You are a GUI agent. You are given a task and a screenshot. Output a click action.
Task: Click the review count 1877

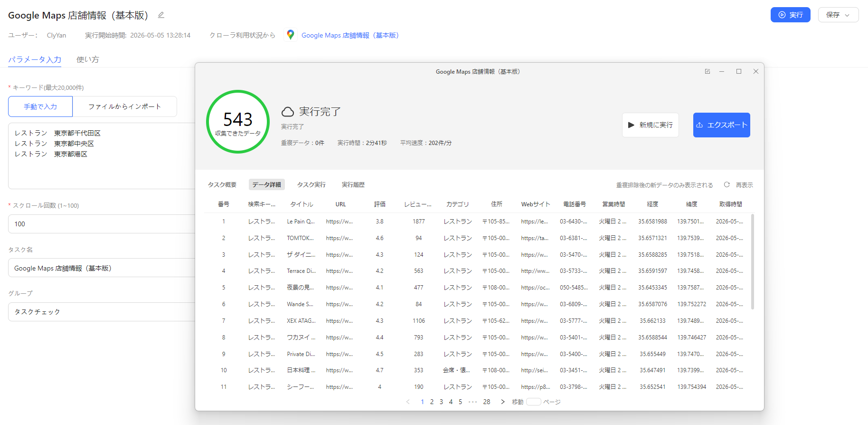coord(419,222)
